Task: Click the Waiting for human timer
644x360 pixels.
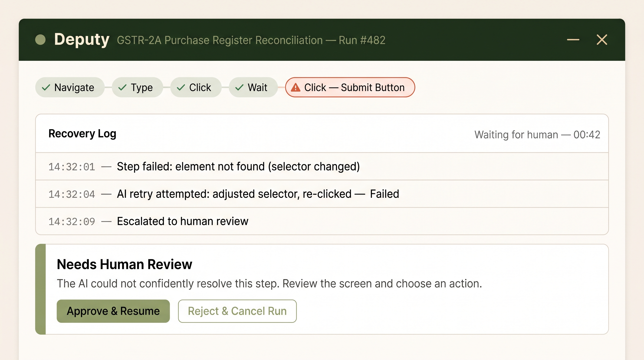Action: tap(537, 135)
